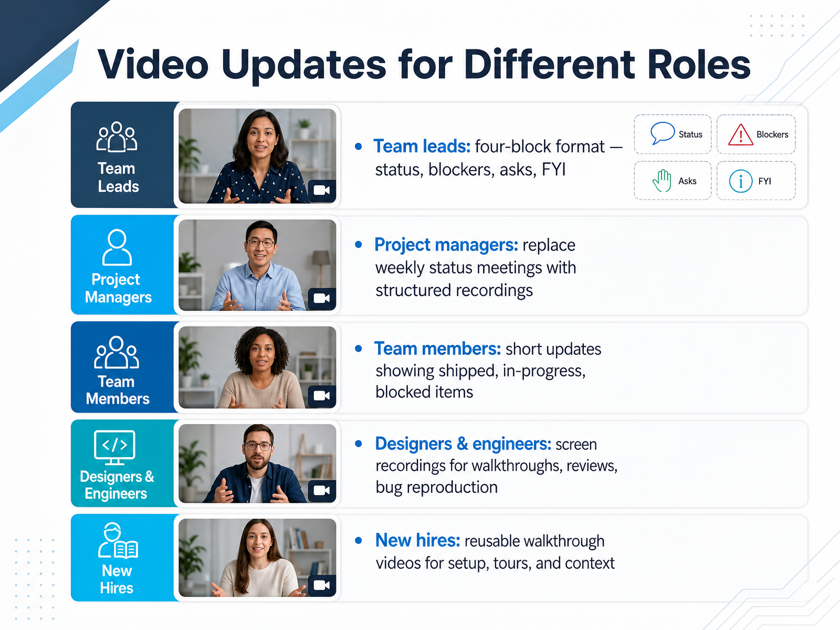
Task: Click the "New hires:" bullet heading
Action: 418,541
